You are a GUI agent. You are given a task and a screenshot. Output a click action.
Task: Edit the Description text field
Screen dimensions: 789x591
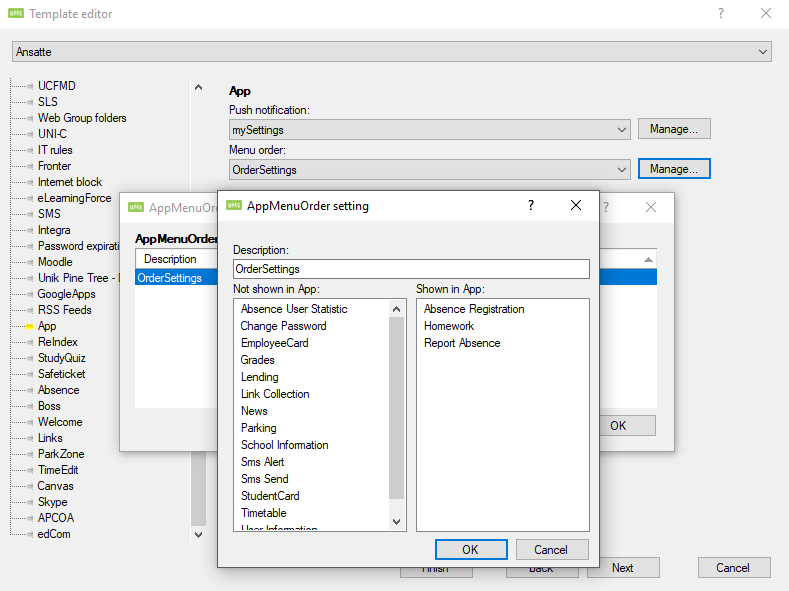411,269
